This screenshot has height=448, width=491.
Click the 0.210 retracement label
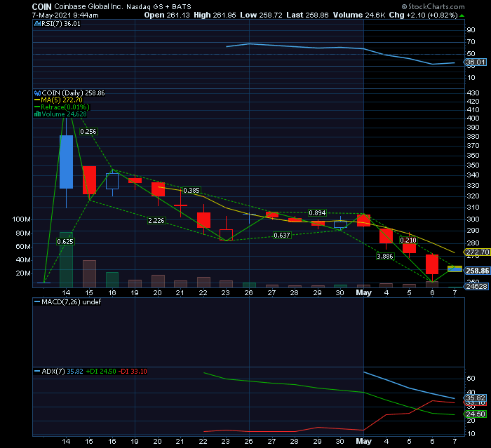408,240
